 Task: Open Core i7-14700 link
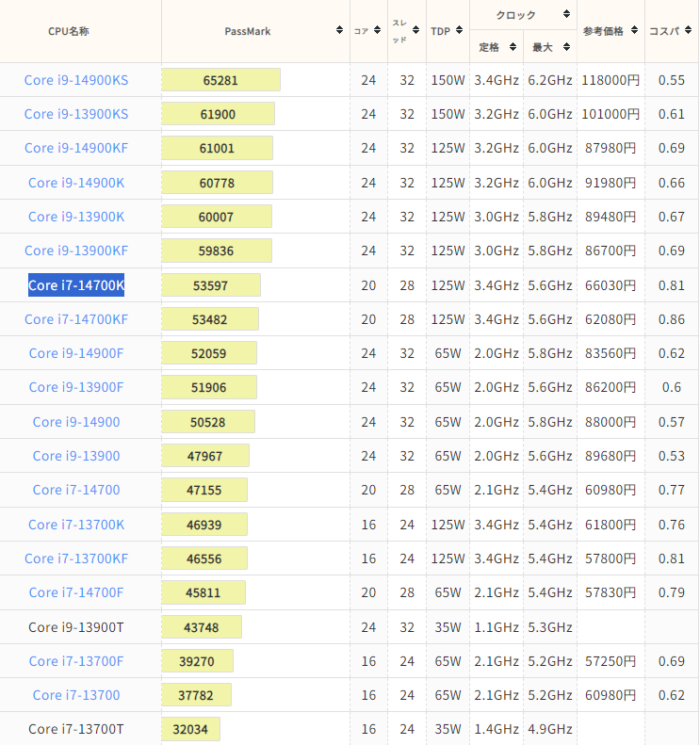76,490
